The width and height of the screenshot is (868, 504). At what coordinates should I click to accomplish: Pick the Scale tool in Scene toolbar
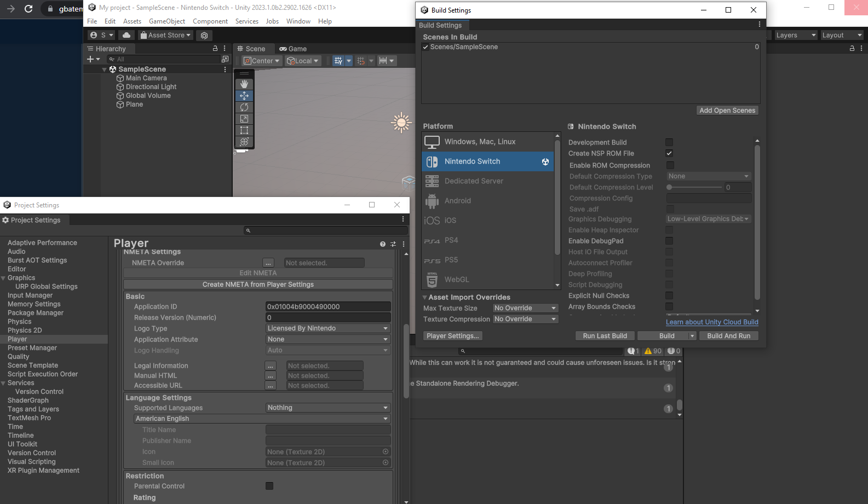pos(244,119)
